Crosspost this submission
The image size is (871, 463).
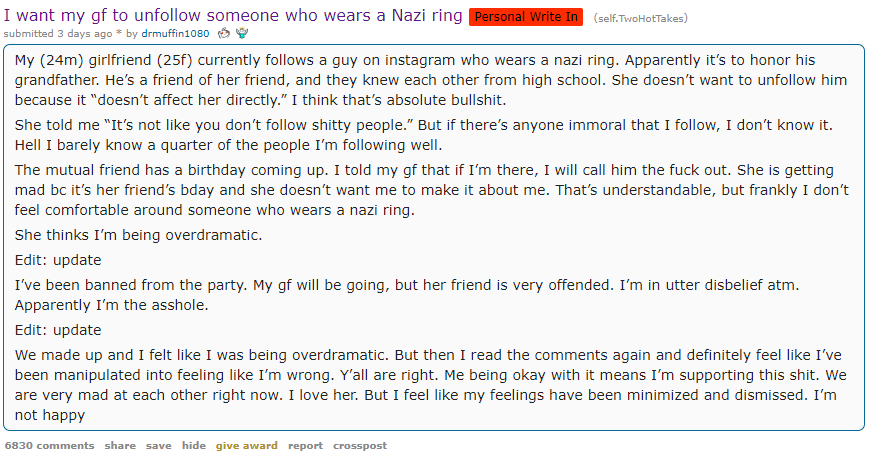tap(360, 445)
